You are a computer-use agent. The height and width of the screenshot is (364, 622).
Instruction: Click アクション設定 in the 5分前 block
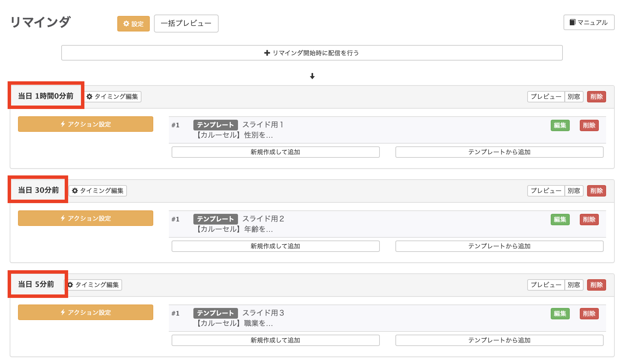tap(85, 312)
